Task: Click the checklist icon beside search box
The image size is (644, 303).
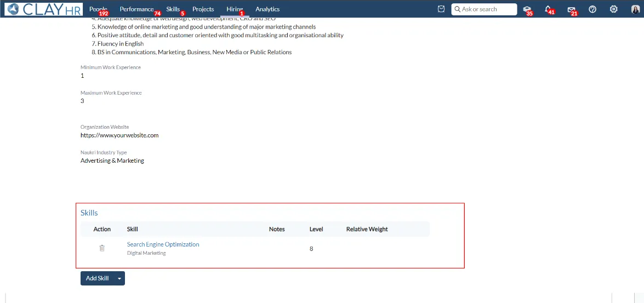Action: coord(441,9)
